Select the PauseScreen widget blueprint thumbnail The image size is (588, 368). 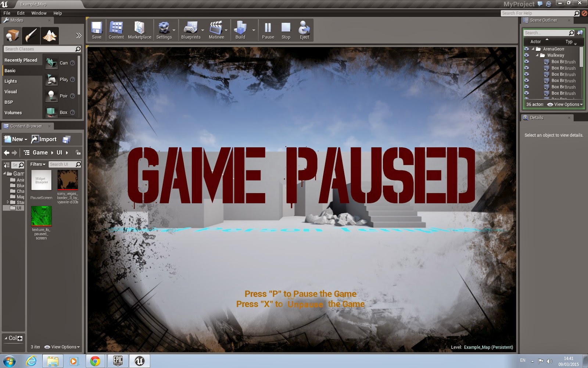(x=41, y=180)
